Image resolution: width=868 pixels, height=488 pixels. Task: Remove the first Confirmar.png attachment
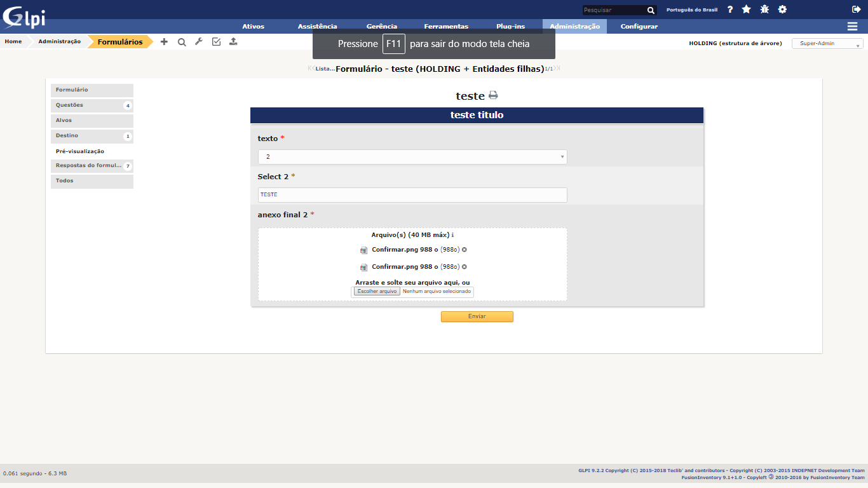click(x=465, y=249)
